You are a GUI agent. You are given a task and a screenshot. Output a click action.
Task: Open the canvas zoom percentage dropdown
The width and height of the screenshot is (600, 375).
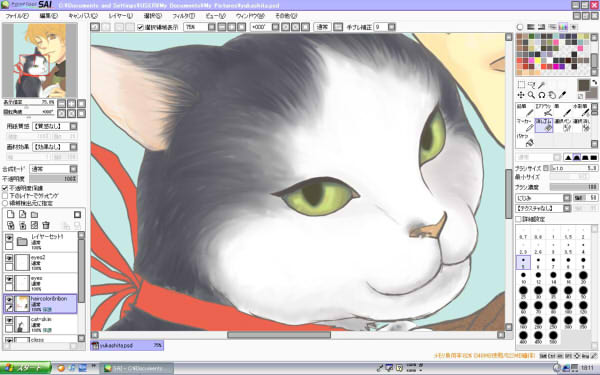(212, 27)
